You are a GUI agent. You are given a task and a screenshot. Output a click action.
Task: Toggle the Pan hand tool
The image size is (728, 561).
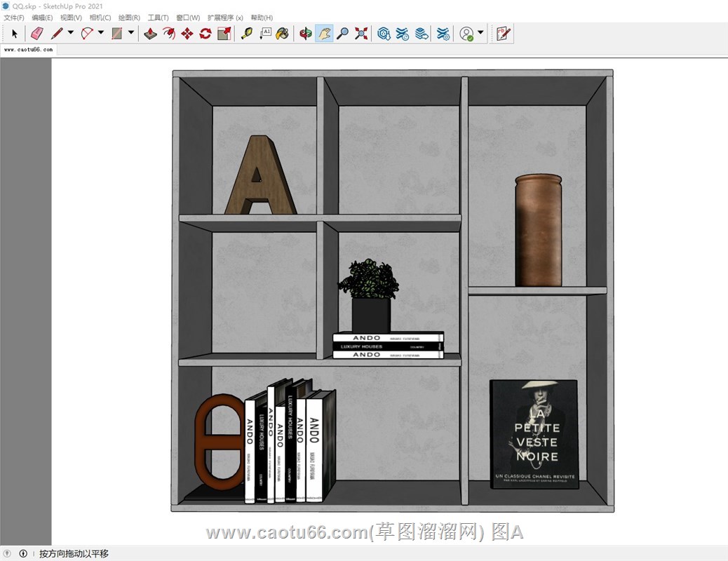click(x=323, y=33)
